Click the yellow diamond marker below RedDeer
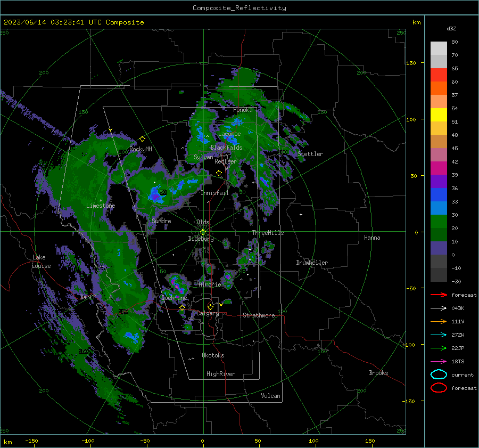The width and height of the screenshot is (479, 448). (219, 173)
